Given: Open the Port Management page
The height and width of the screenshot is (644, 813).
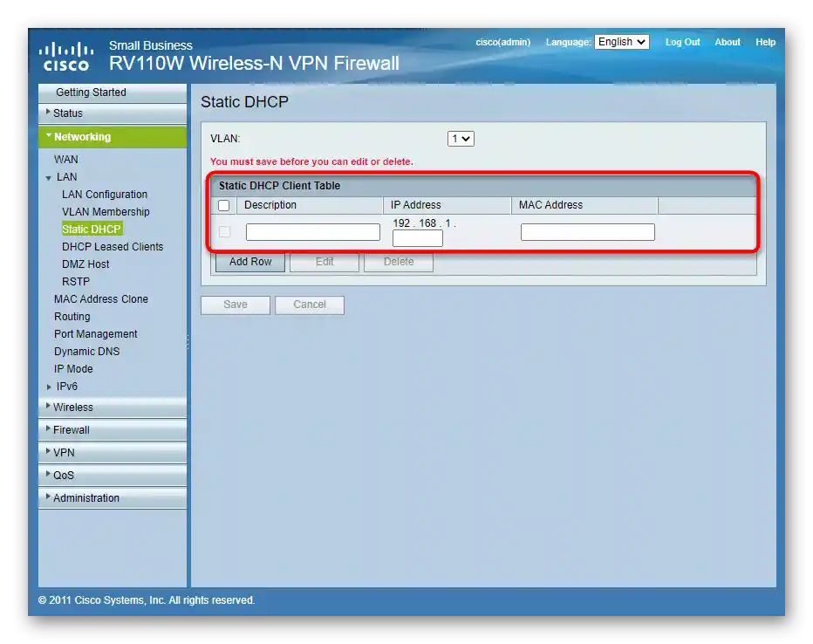Looking at the screenshot, I should [x=95, y=334].
